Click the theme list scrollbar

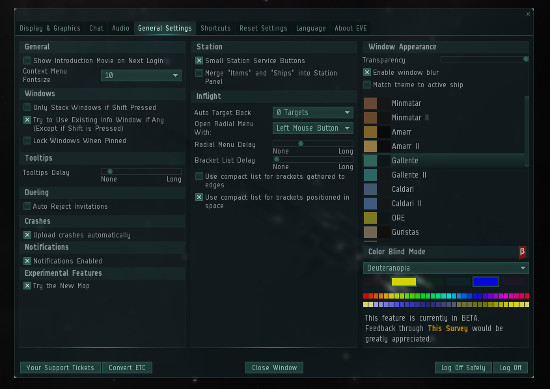(527, 132)
